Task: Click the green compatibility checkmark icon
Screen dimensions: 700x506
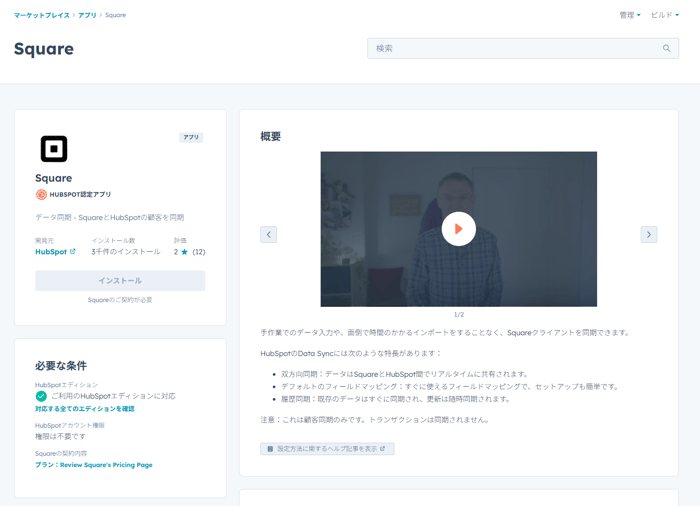Action: pos(41,396)
